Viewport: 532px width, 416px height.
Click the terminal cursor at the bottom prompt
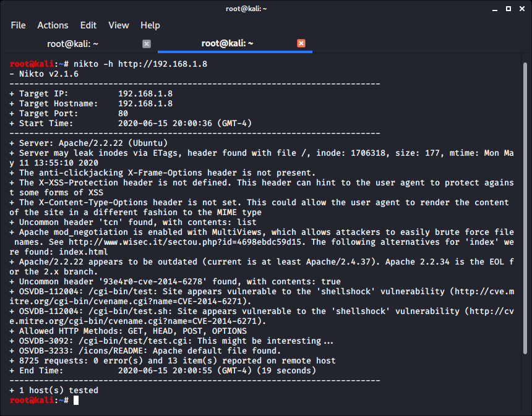(76, 401)
